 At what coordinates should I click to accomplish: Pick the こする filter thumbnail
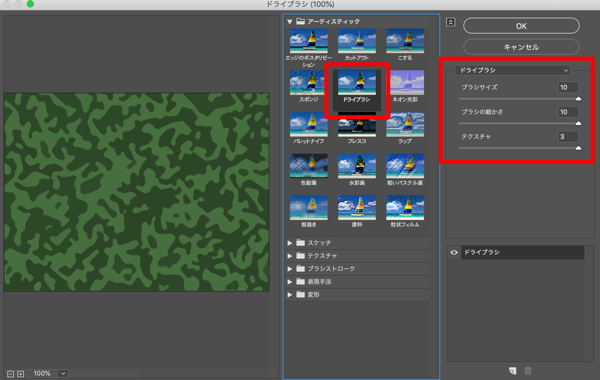click(x=405, y=41)
